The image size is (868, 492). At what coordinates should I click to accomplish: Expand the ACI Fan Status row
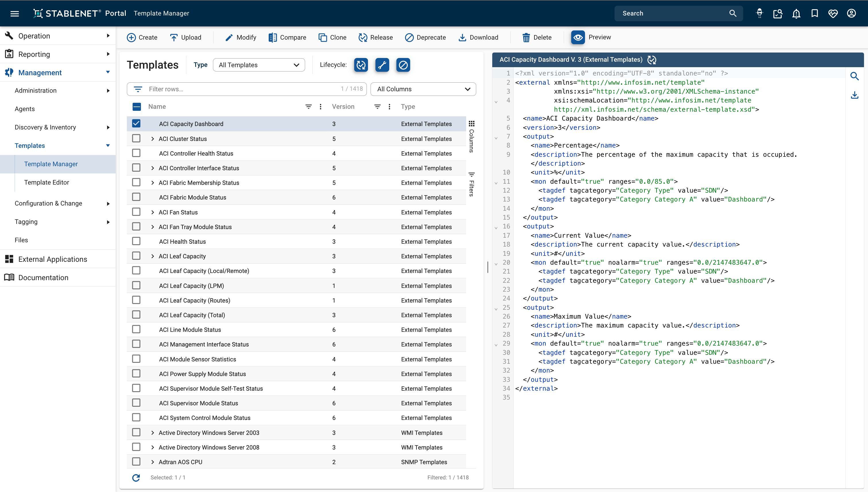152,212
